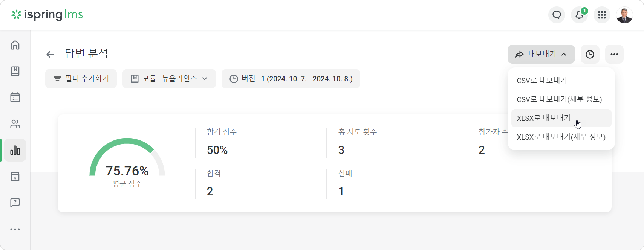Open the help question icon in sidebar

pyautogui.click(x=15, y=203)
